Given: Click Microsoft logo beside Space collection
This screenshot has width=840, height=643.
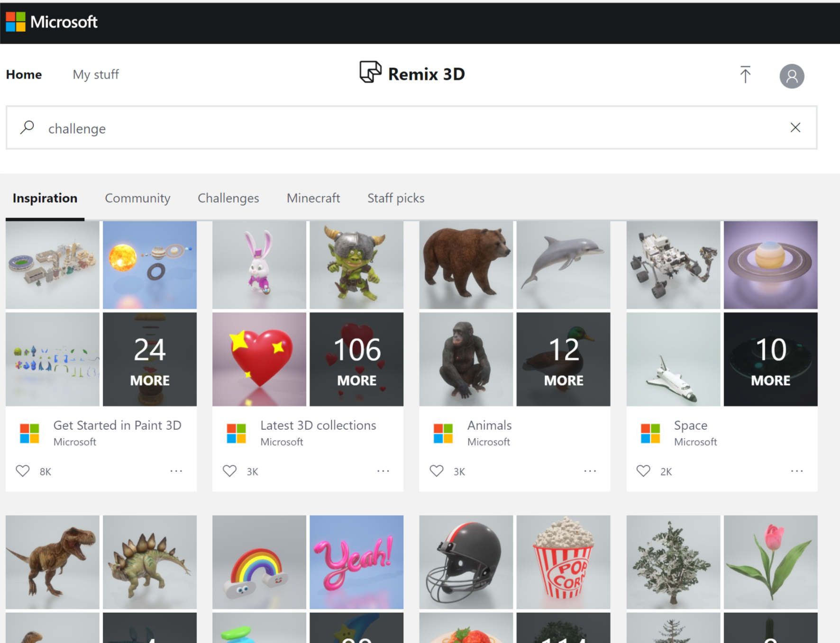Looking at the screenshot, I should pyautogui.click(x=650, y=434).
